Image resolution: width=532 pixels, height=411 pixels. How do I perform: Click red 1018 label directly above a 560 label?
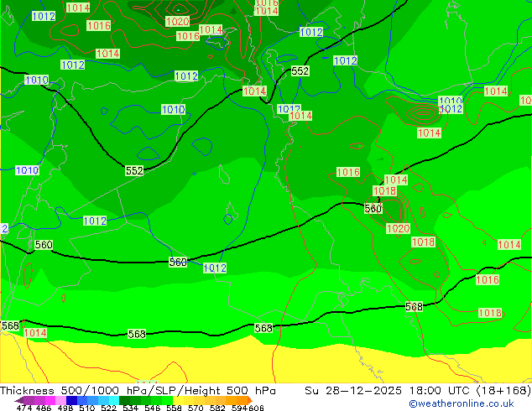pyautogui.click(x=384, y=190)
